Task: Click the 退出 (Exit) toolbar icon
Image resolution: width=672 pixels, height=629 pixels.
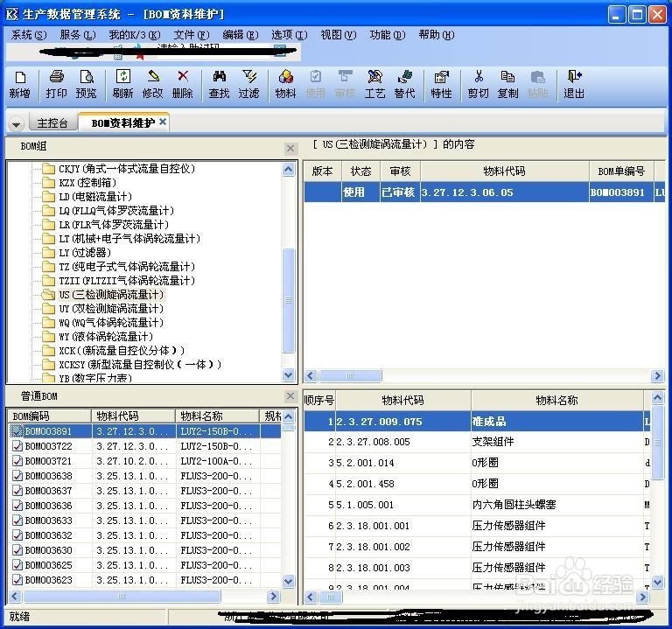Action: 574,84
